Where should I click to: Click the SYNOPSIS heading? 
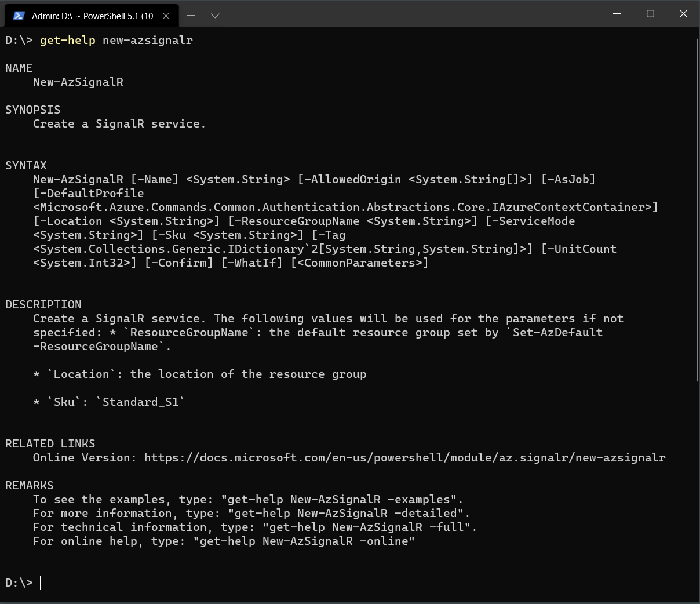click(x=33, y=110)
